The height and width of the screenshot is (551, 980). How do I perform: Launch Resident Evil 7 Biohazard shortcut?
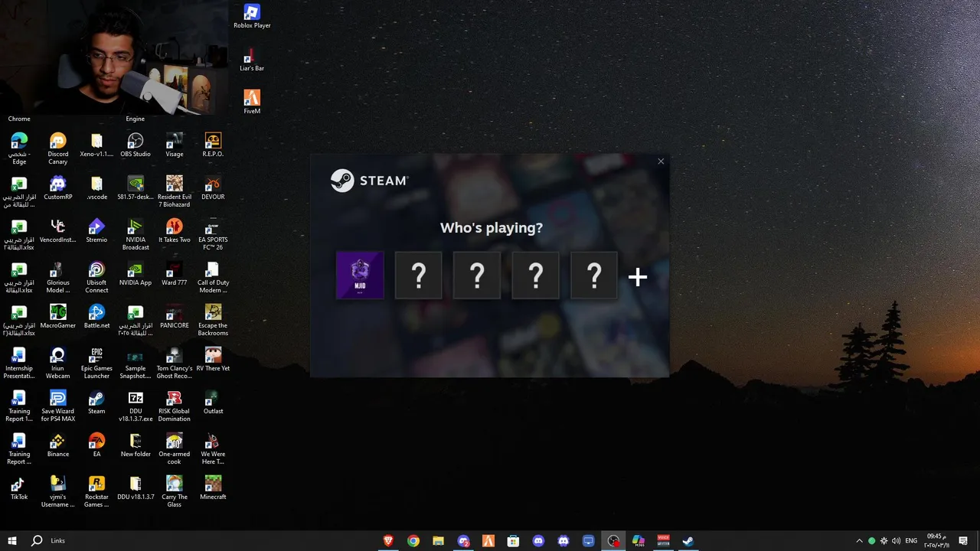click(x=175, y=191)
